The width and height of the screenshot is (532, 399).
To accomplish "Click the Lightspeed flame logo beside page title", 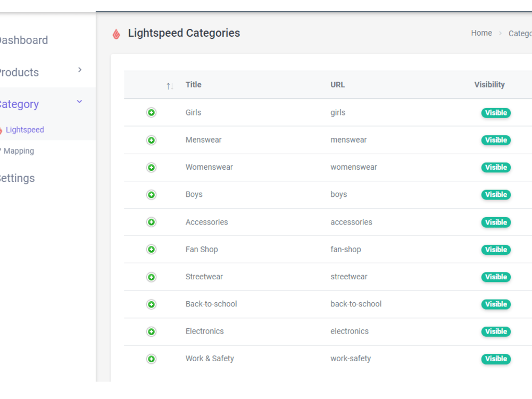I will click(117, 34).
